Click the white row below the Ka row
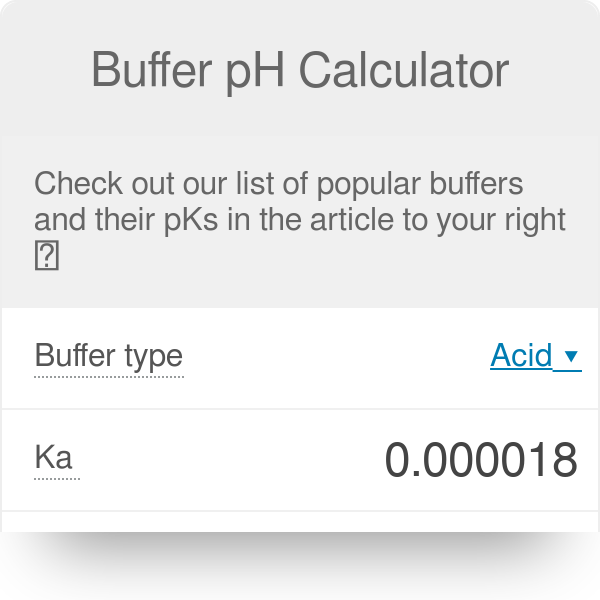Viewport: 600px width, 600px height. click(x=300, y=522)
